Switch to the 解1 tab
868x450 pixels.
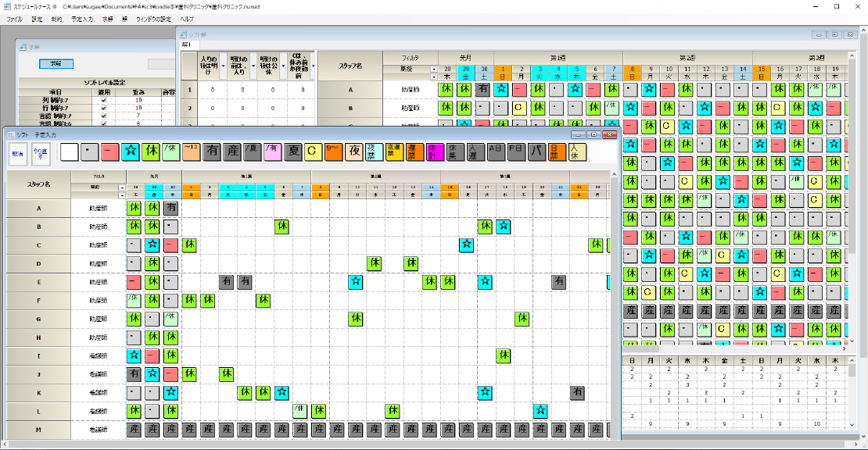coord(186,45)
